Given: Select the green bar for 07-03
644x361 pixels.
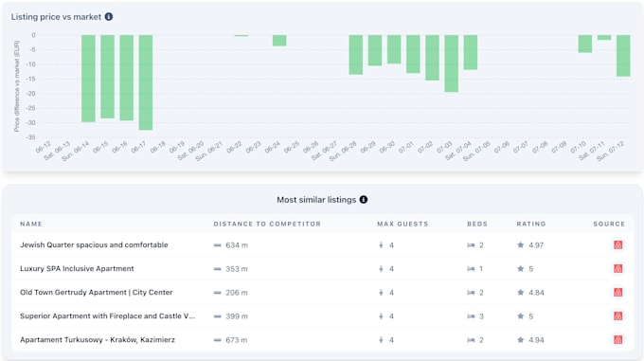Looking at the screenshot, I should click(x=452, y=63).
